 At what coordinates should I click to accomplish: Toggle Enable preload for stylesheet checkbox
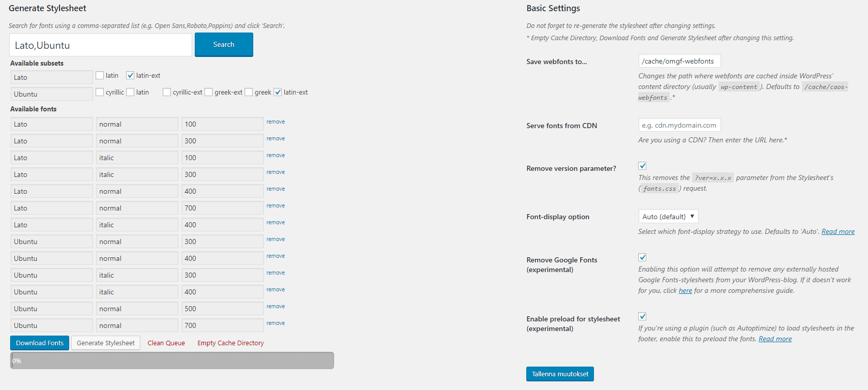point(642,316)
